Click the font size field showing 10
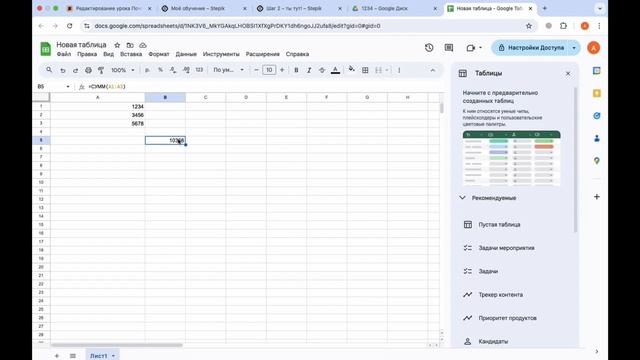This screenshot has width=640, height=360. click(269, 70)
